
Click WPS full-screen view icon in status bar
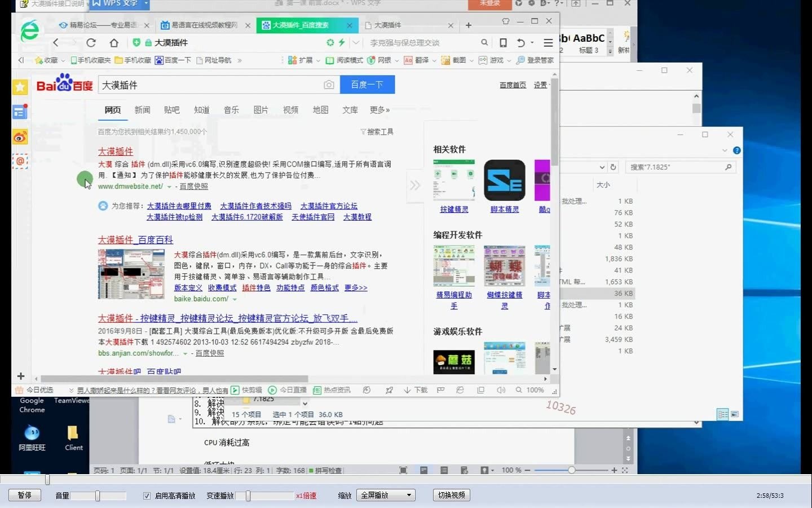pos(403,470)
